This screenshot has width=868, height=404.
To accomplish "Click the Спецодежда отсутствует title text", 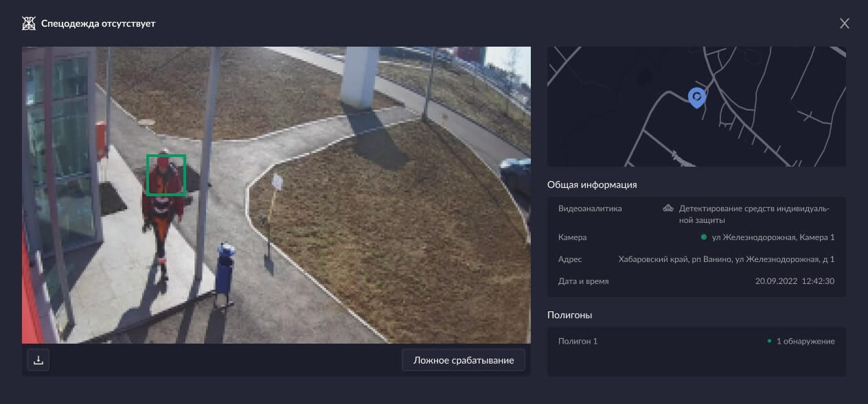I will pyautogui.click(x=98, y=23).
